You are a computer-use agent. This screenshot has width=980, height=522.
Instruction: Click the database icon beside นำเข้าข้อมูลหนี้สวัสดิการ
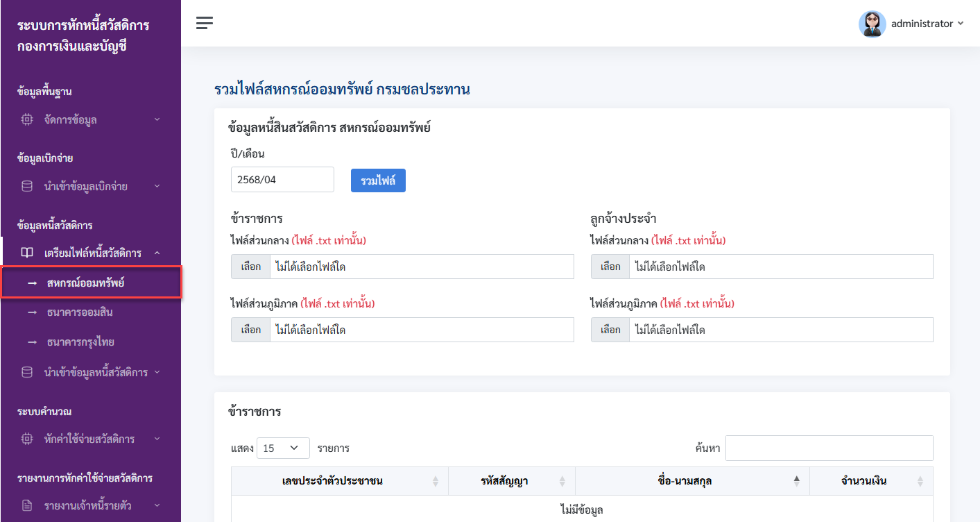pyautogui.click(x=27, y=372)
